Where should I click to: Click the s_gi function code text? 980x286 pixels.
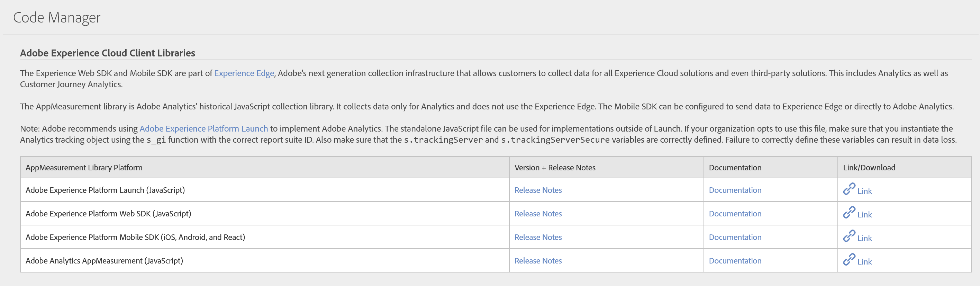156,140
